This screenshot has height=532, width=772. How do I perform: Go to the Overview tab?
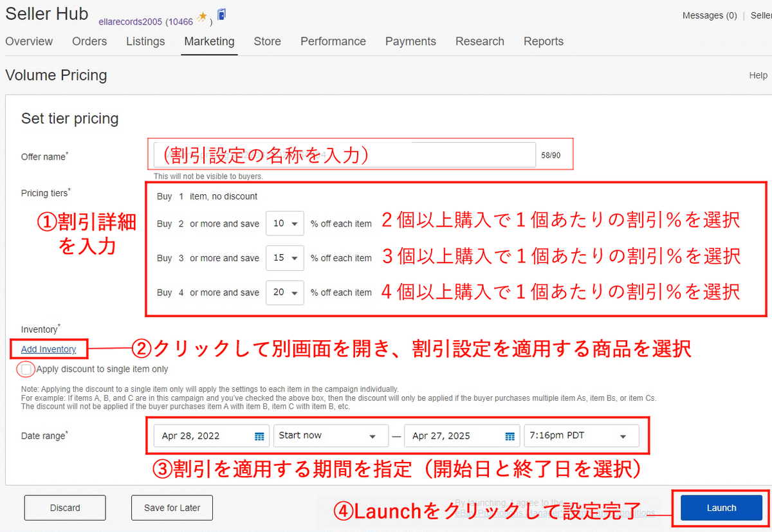click(x=29, y=41)
